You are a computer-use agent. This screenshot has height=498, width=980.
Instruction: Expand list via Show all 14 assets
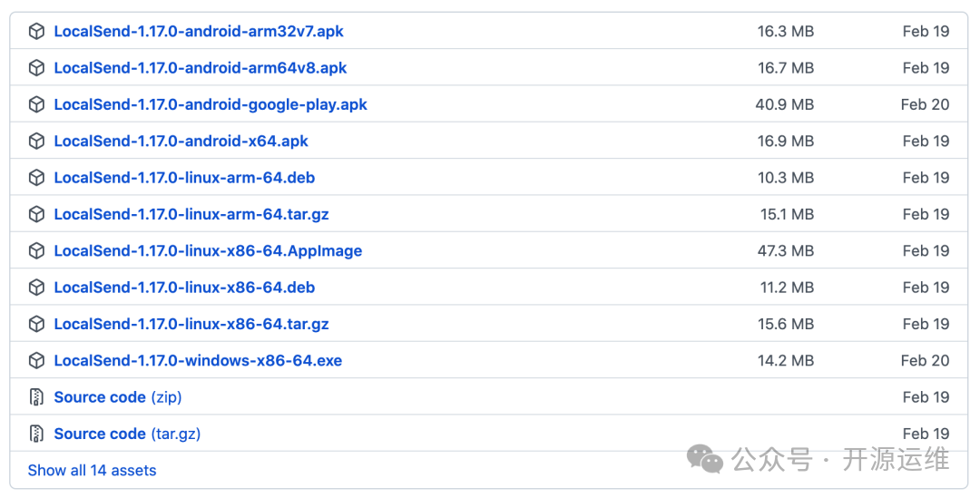92,471
